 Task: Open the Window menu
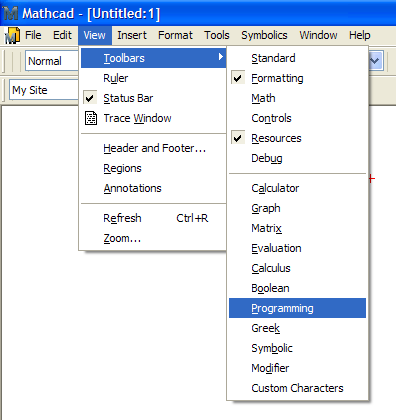[x=318, y=35]
